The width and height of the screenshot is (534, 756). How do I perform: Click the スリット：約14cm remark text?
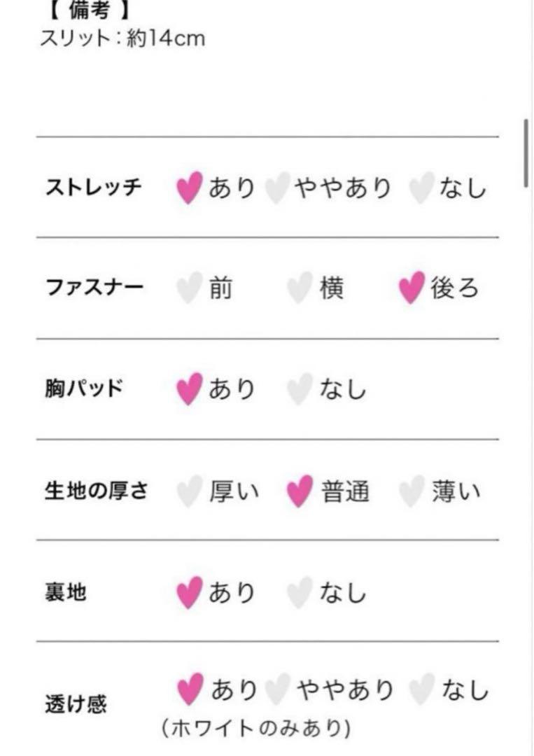(122, 38)
